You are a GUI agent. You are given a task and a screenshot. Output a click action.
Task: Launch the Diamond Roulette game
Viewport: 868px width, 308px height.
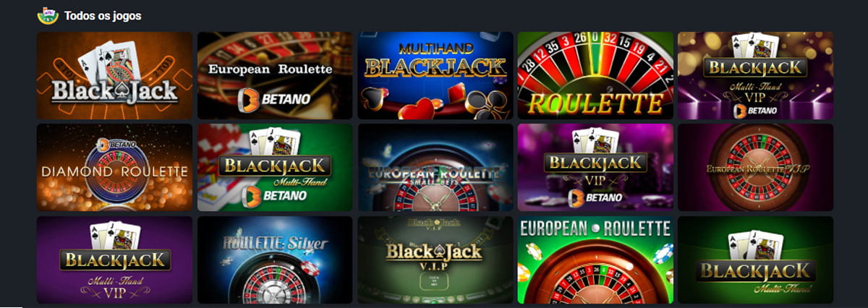[x=114, y=167]
